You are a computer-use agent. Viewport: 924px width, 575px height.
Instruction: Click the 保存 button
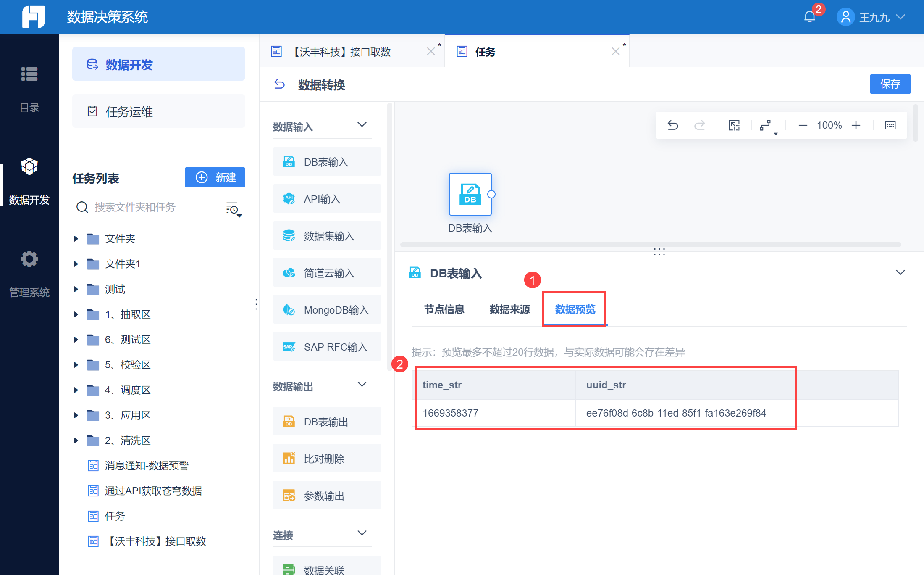(x=890, y=84)
